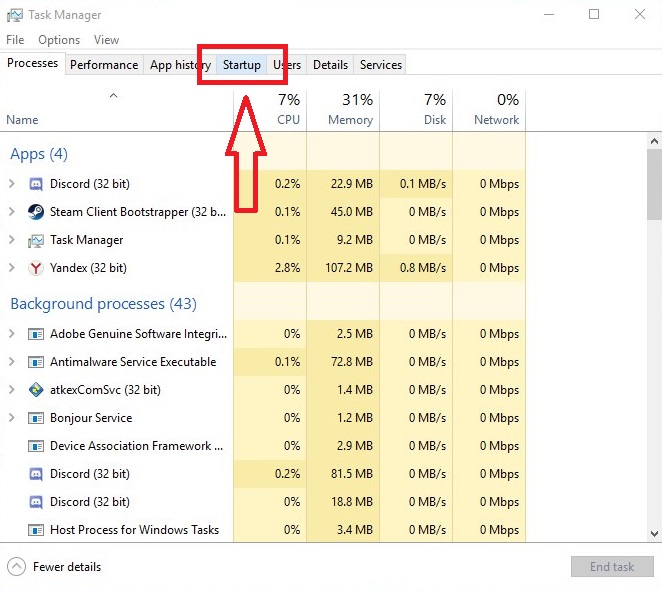Click Device Association's 2.9 MB memory value
This screenshot has height=591, width=662.
tap(355, 446)
